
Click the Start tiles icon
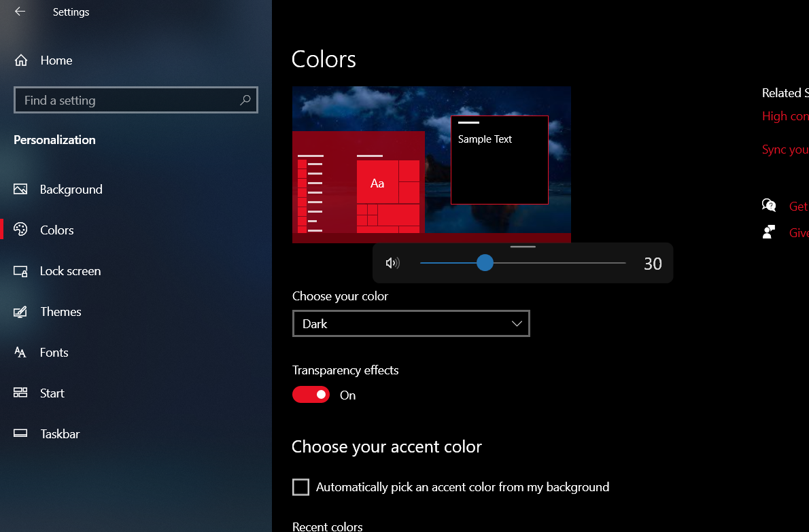20,393
